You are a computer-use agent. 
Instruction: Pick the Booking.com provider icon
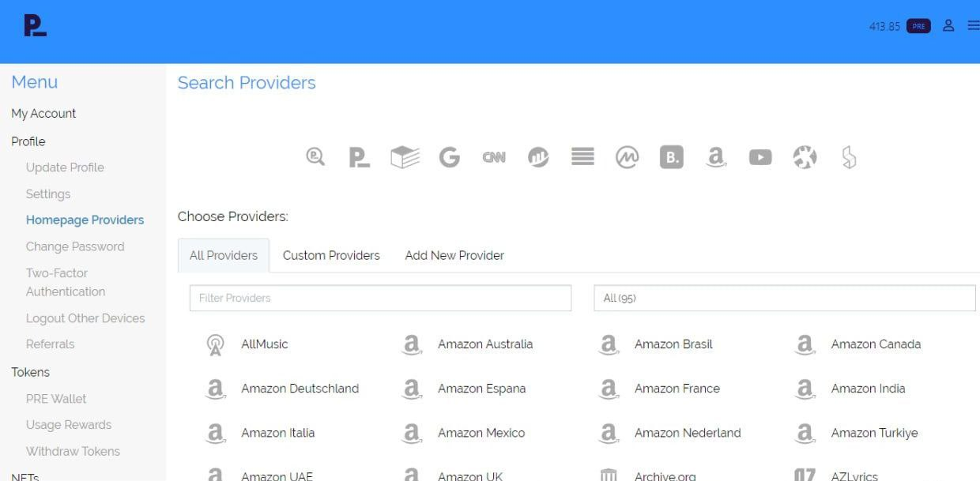(x=671, y=158)
